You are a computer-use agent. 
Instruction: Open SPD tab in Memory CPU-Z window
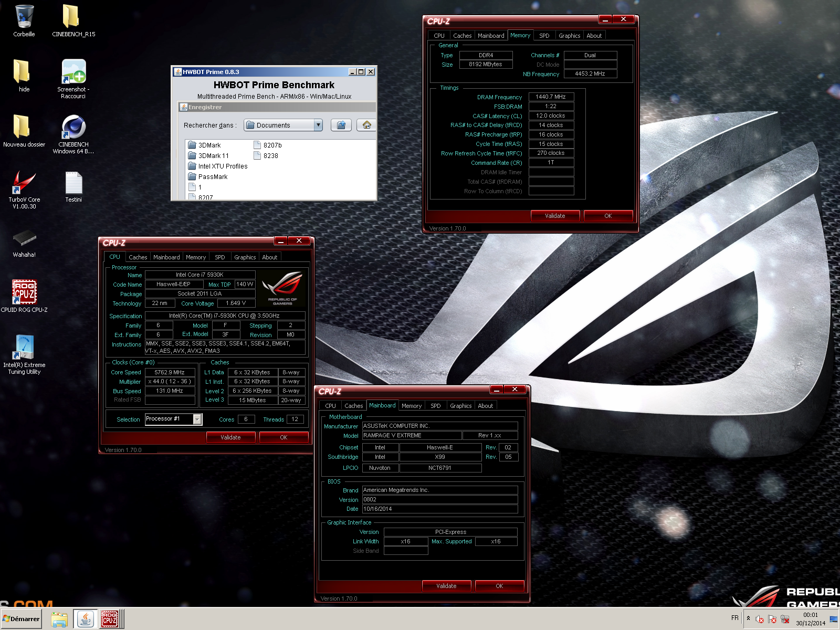point(544,36)
